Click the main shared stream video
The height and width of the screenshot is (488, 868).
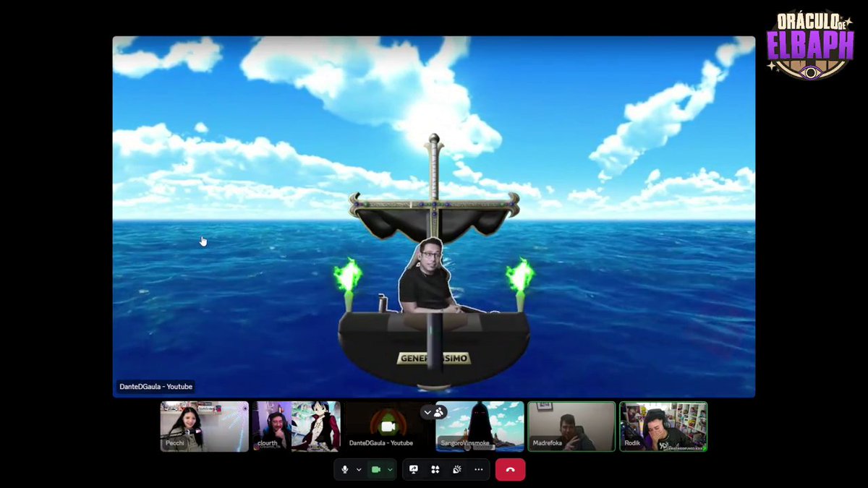(434, 217)
